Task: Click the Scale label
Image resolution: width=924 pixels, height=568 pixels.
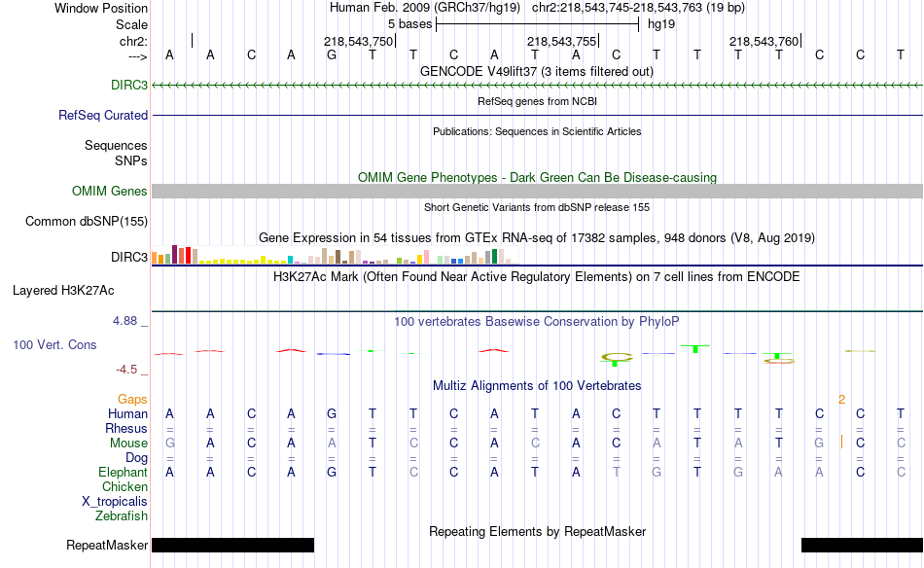Action: click(x=131, y=24)
